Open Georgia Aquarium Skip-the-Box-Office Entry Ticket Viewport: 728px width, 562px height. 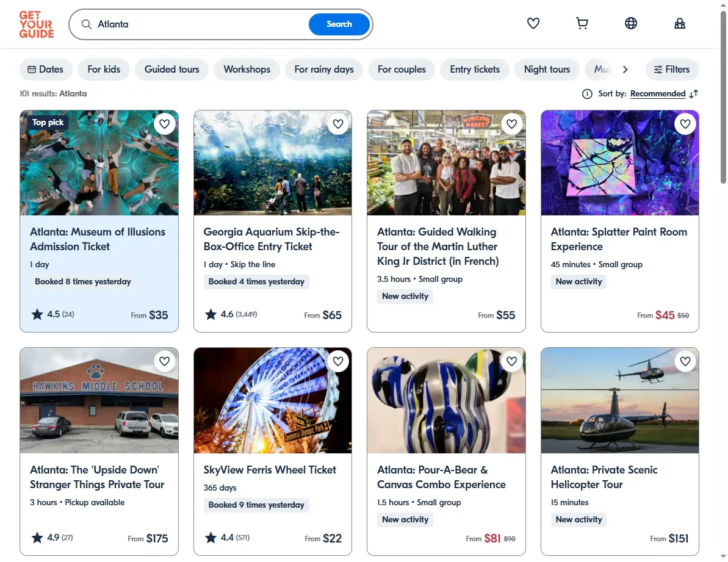click(271, 239)
